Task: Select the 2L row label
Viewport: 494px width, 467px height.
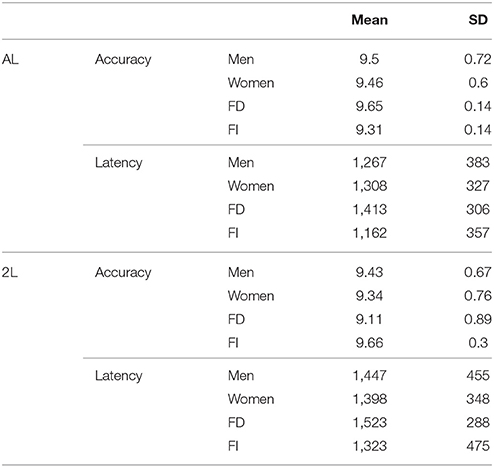Action: 10,273
